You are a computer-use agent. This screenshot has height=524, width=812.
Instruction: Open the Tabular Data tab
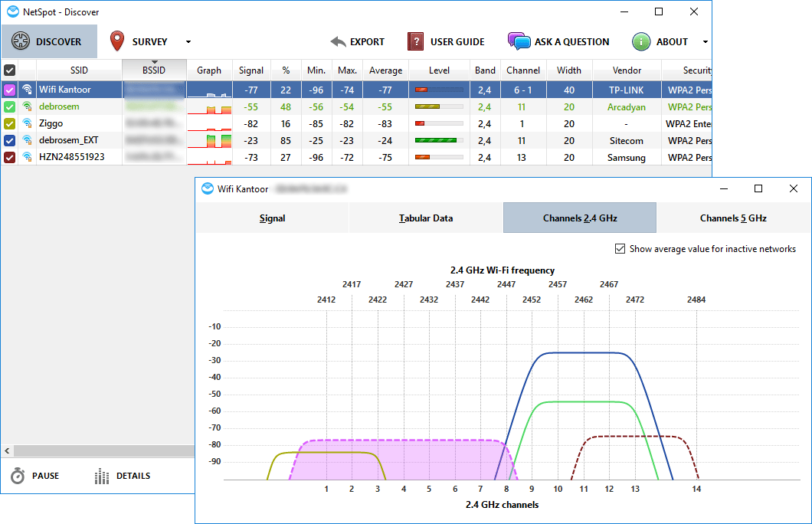click(x=426, y=218)
